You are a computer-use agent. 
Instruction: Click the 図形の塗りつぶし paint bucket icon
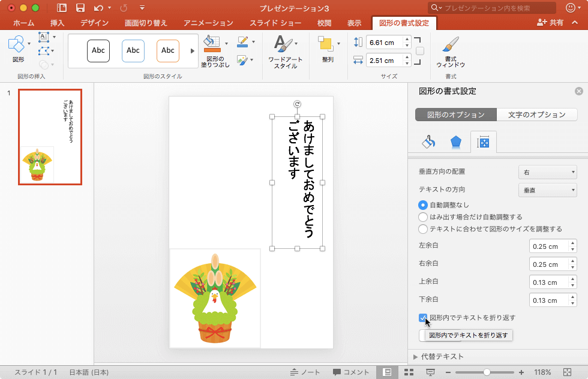(x=212, y=43)
